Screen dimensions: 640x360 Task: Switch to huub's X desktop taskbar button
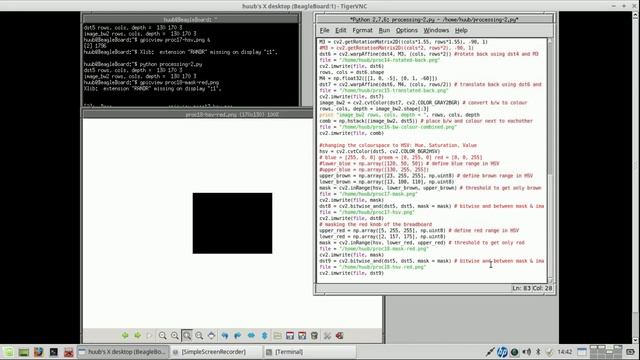[x=122, y=352]
